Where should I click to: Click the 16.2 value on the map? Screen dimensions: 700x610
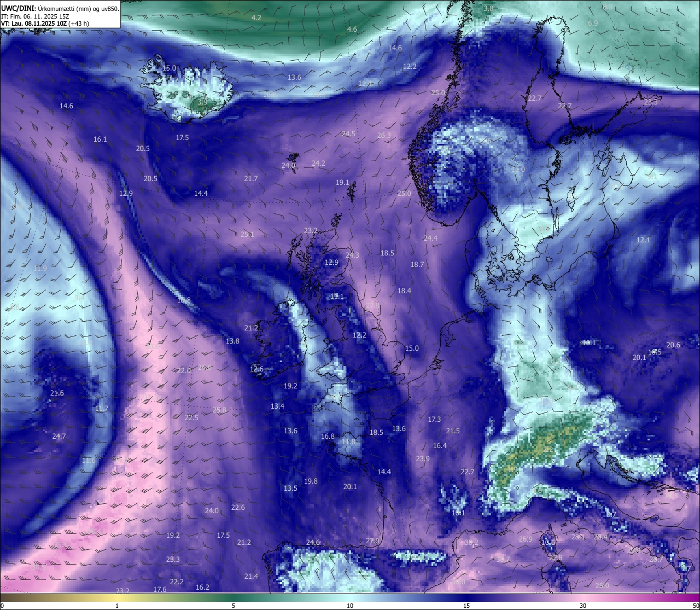coord(202,588)
